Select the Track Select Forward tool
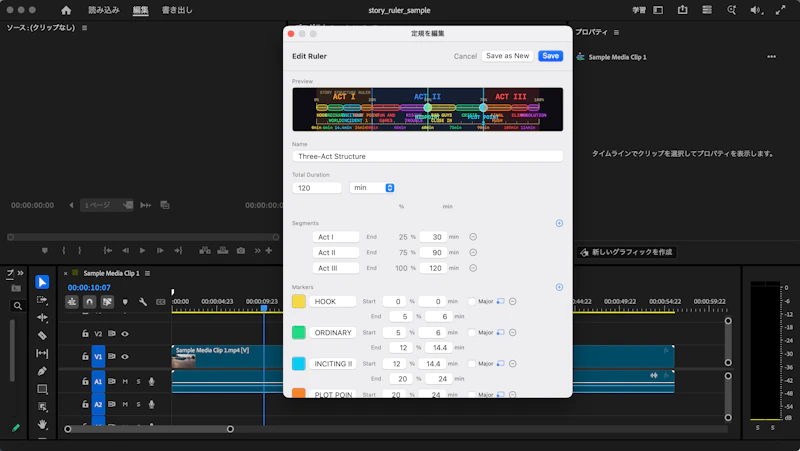The height and width of the screenshot is (451, 800). pos(42,300)
